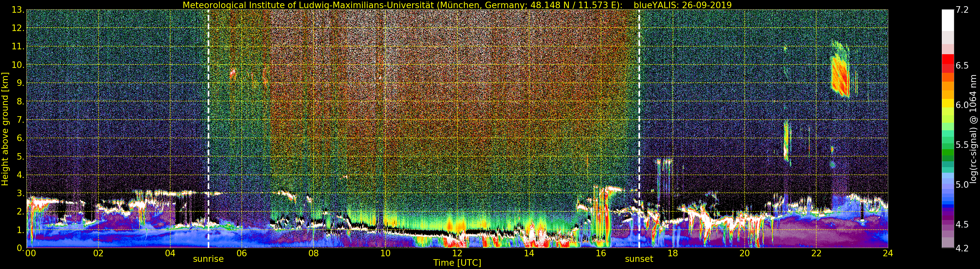Click height axis tick label '9.'

click(20, 83)
